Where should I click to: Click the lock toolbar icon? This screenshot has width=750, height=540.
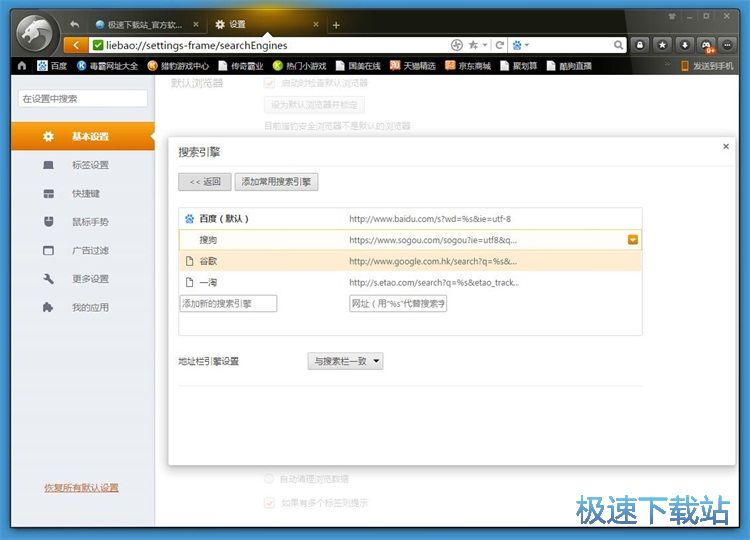point(640,45)
